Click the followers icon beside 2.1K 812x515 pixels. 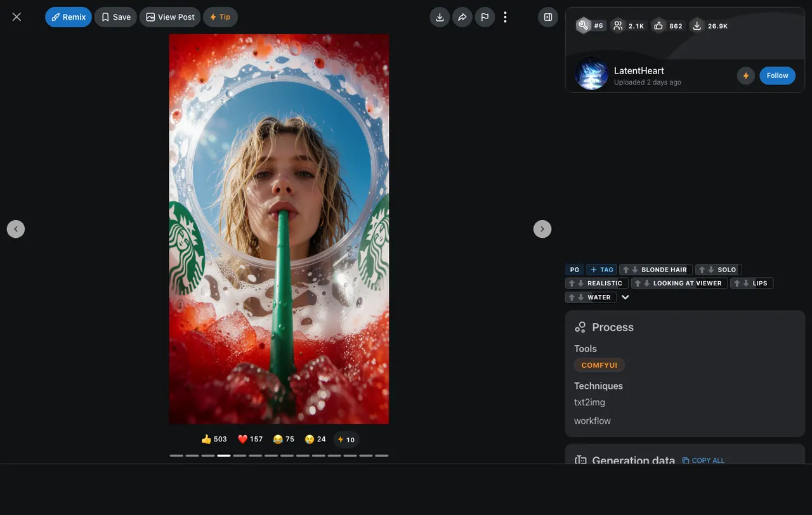pyautogui.click(x=617, y=25)
